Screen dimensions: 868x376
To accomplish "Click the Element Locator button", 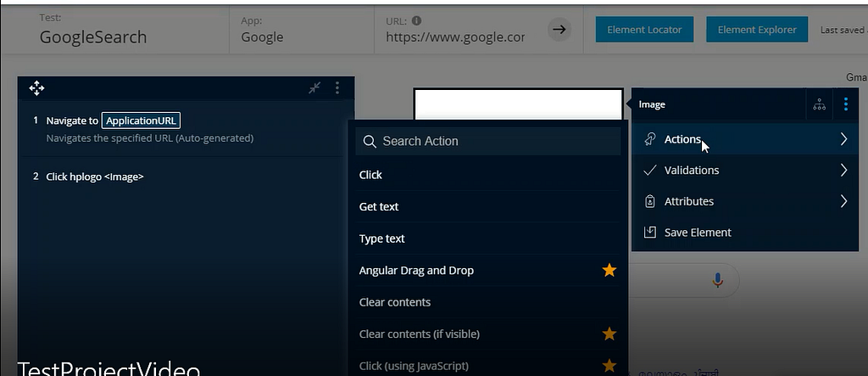I will 644,30.
